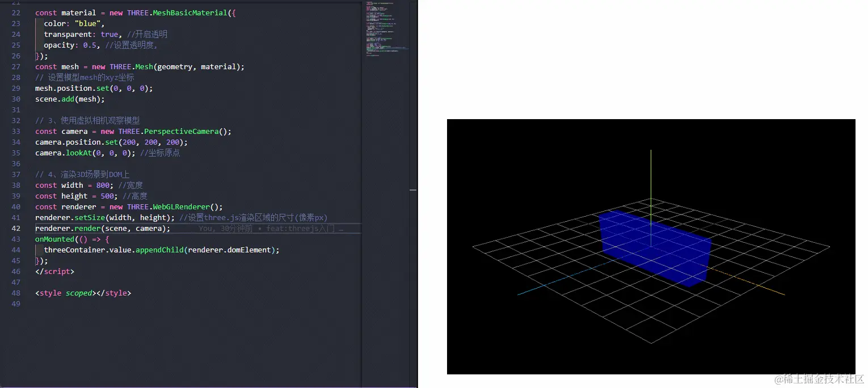868x388 pixels.
Task: Click the git blame annotation on line 42
Action: pyautogui.click(x=271, y=229)
